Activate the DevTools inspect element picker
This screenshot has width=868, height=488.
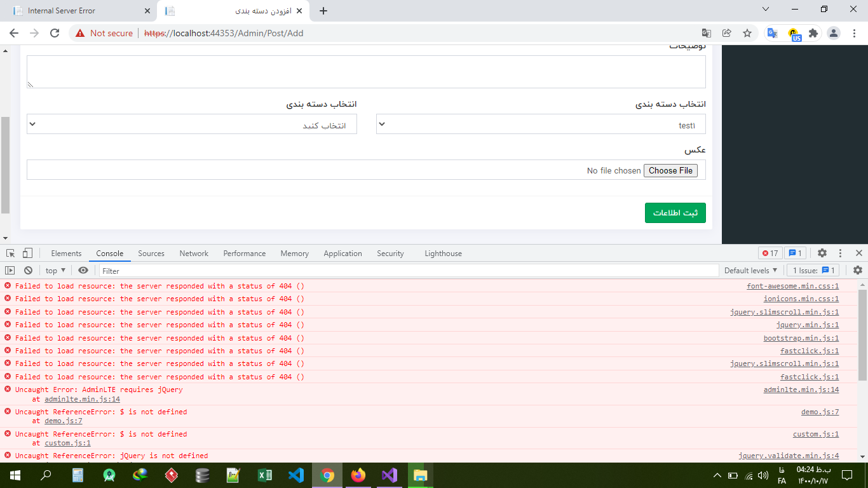11,253
